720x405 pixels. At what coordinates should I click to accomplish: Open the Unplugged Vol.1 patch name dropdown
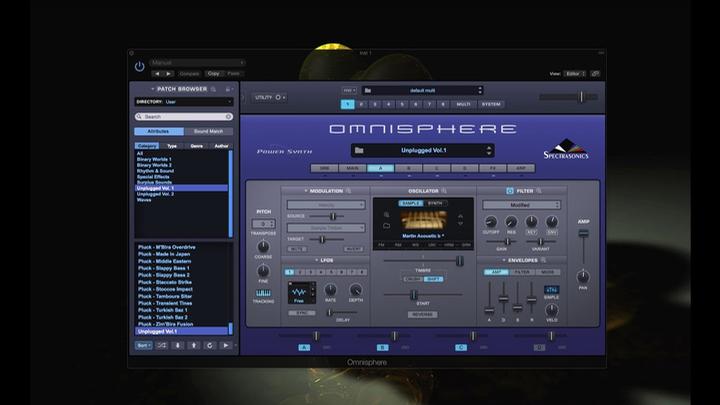(x=422, y=150)
